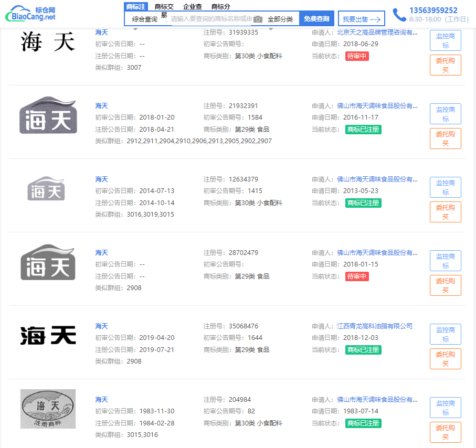Open the 企业查 tab
Image resolution: width=476 pixels, height=448 pixels.
click(192, 6)
